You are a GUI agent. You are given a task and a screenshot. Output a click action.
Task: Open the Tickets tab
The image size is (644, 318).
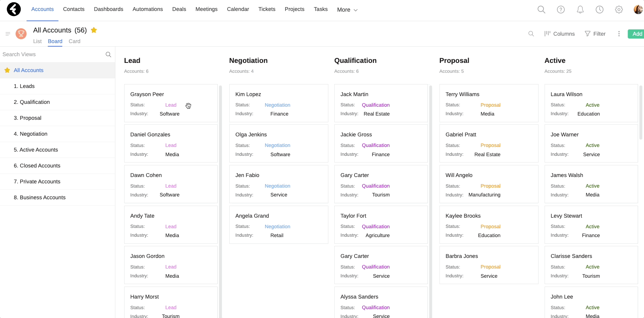tap(267, 9)
